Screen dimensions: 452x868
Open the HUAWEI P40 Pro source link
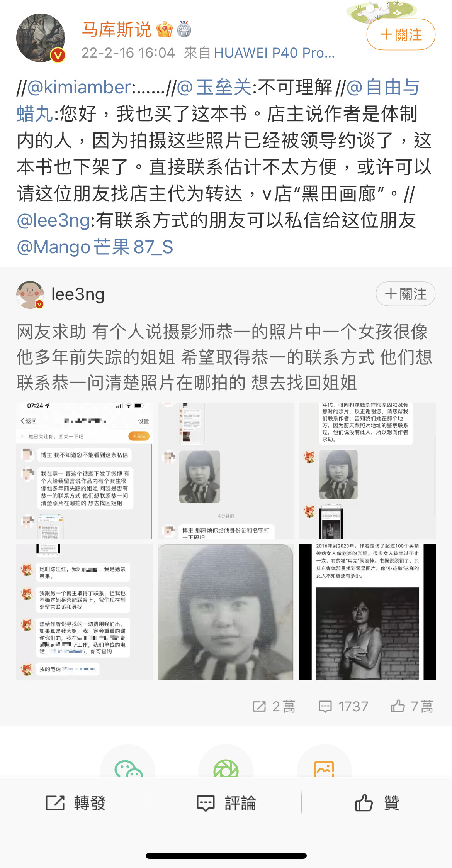point(274,53)
